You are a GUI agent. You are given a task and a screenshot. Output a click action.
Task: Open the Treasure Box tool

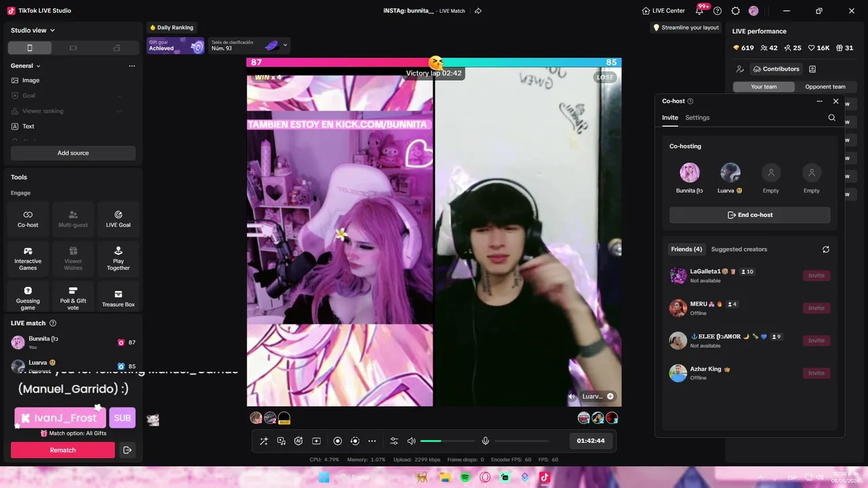point(118,298)
